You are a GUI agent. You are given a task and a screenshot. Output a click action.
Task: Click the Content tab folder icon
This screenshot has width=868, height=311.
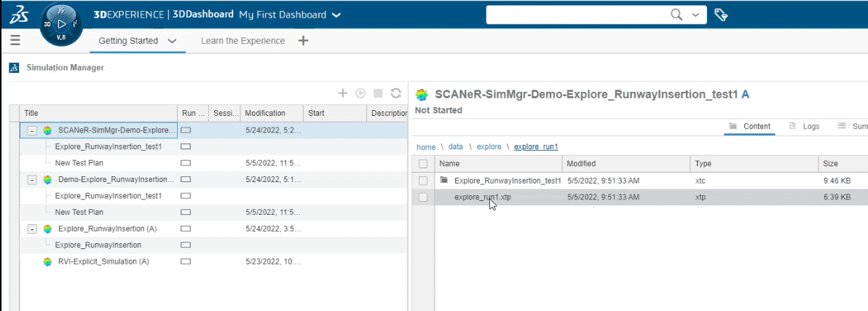(x=733, y=126)
